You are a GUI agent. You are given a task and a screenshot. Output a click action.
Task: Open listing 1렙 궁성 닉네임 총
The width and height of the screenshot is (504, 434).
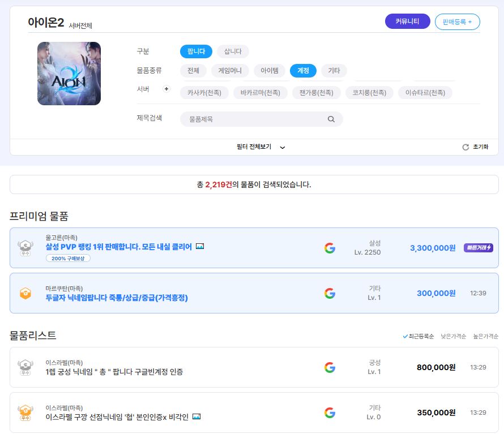click(x=114, y=372)
